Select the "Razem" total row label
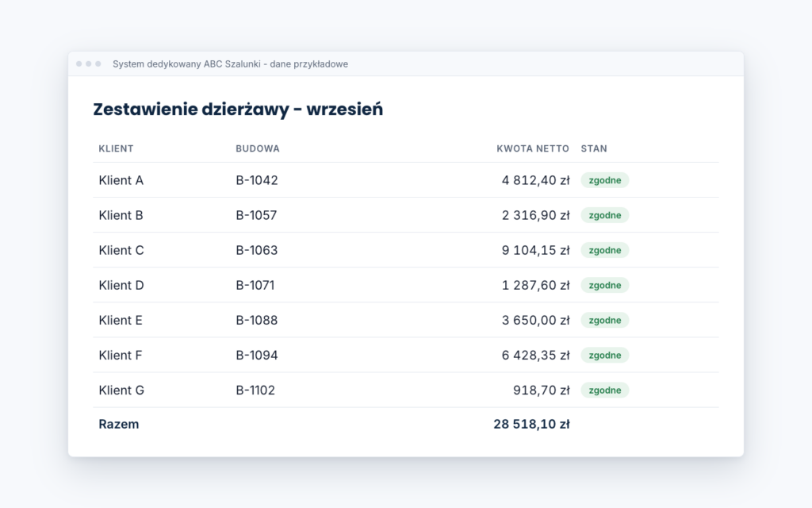The width and height of the screenshot is (812, 508). (x=119, y=424)
